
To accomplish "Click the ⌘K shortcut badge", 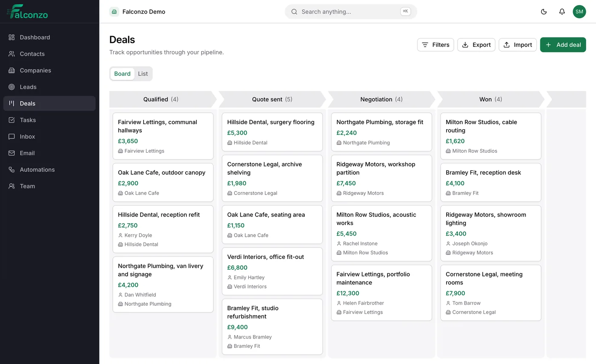I will coord(405,11).
